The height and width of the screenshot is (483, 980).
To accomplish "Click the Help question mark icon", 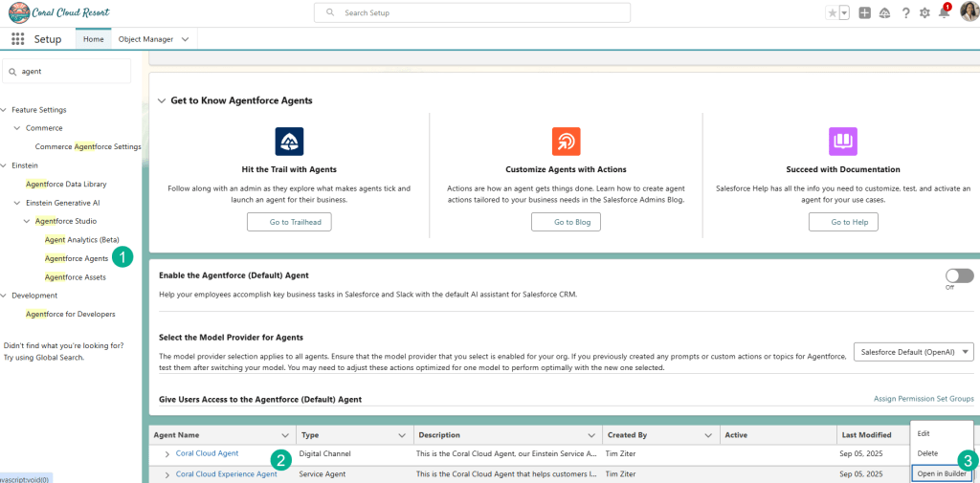I will [x=905, y=13].
